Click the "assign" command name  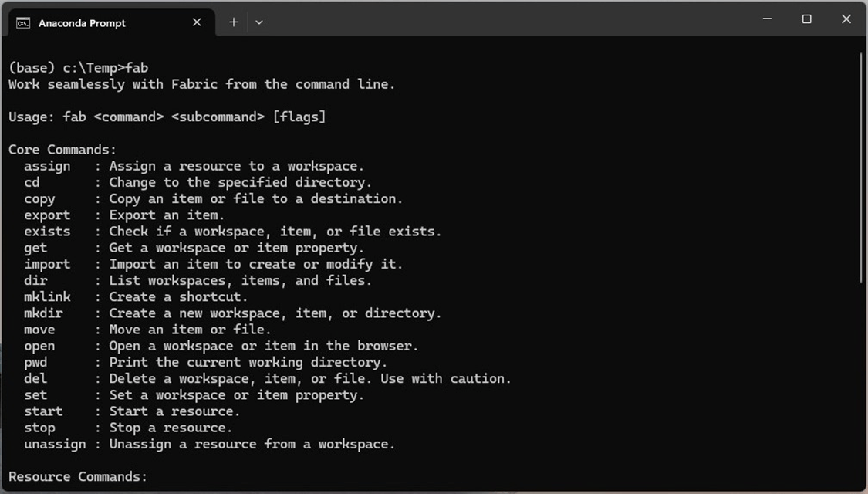47,166
